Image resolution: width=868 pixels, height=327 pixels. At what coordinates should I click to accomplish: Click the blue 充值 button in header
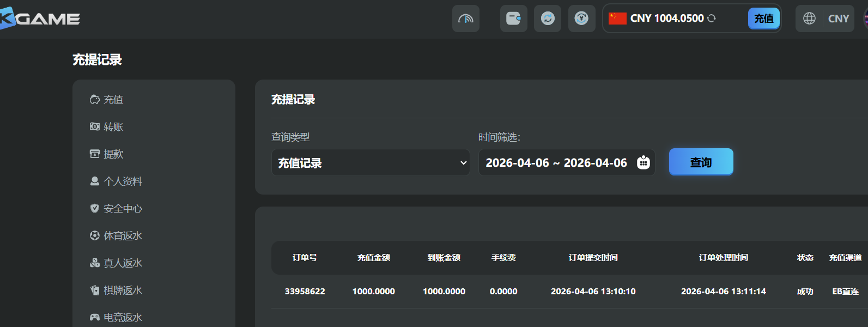tap(763, 19)
